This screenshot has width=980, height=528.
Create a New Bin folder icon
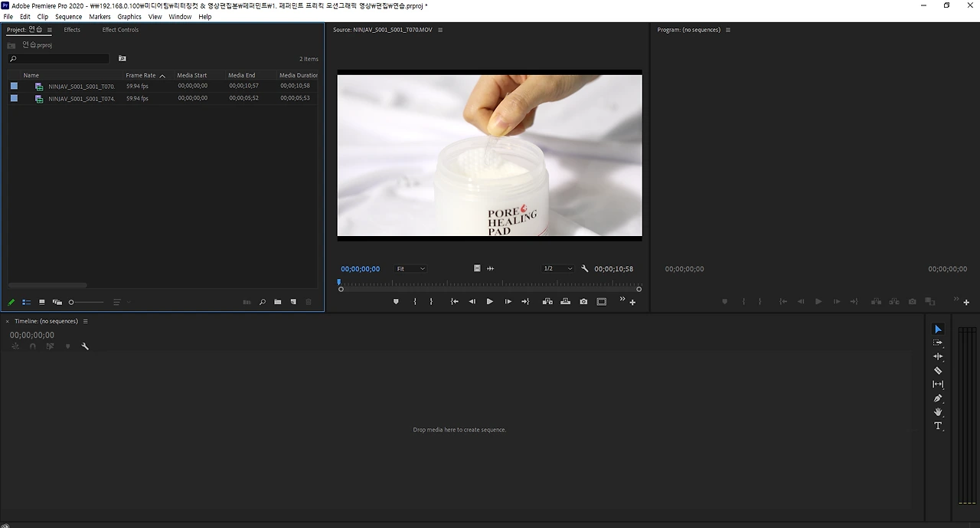click(278, 302)
